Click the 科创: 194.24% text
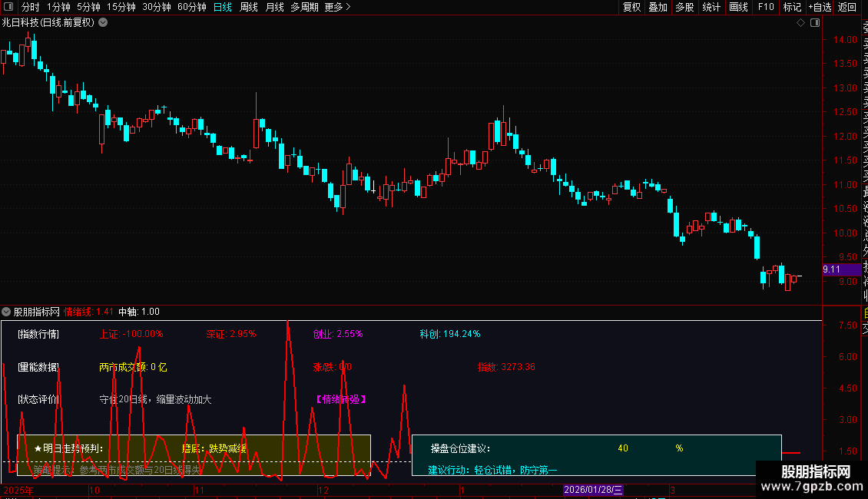 point(450,334)
